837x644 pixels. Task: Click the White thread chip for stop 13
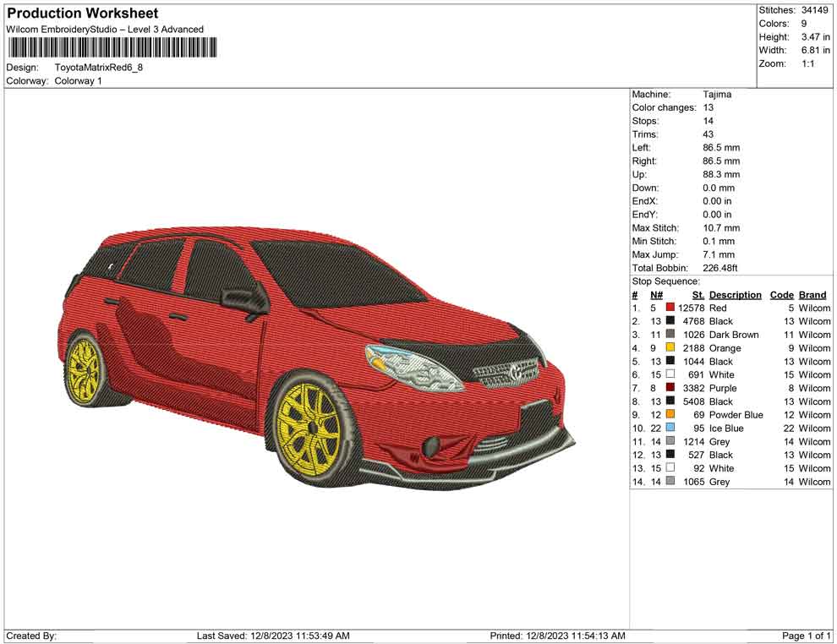[x=671, y=468]
